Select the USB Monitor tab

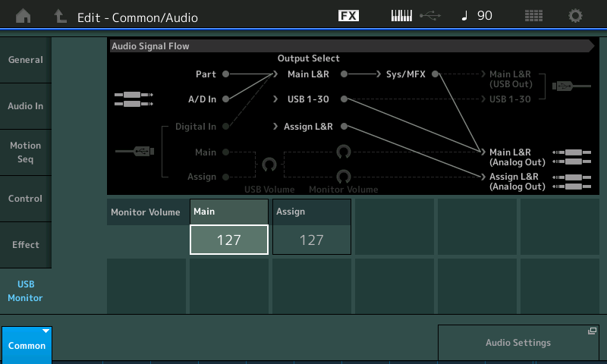click(x=26, y=291)
